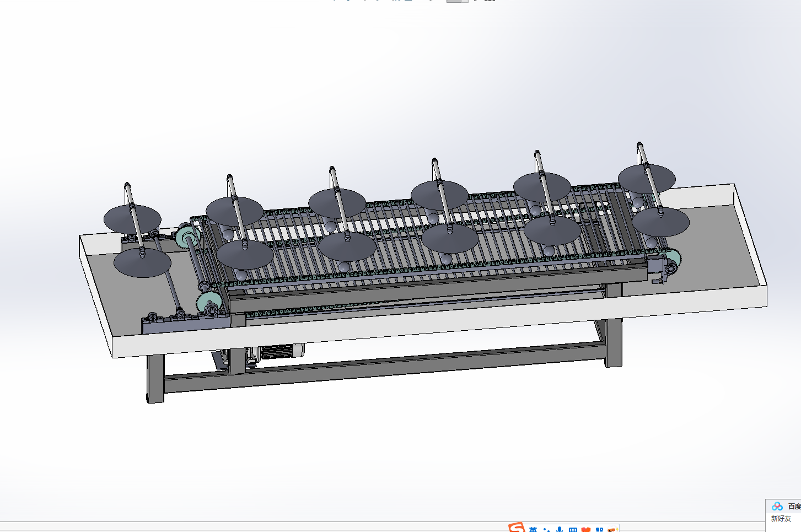Open the Sogou soft keyboard icon

[573, 530]
